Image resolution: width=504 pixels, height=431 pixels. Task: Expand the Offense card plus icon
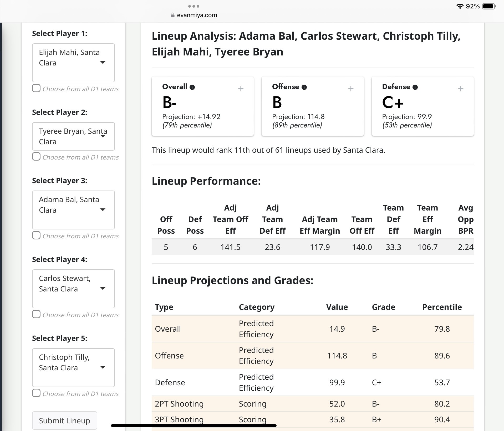(x=350, y=89)
